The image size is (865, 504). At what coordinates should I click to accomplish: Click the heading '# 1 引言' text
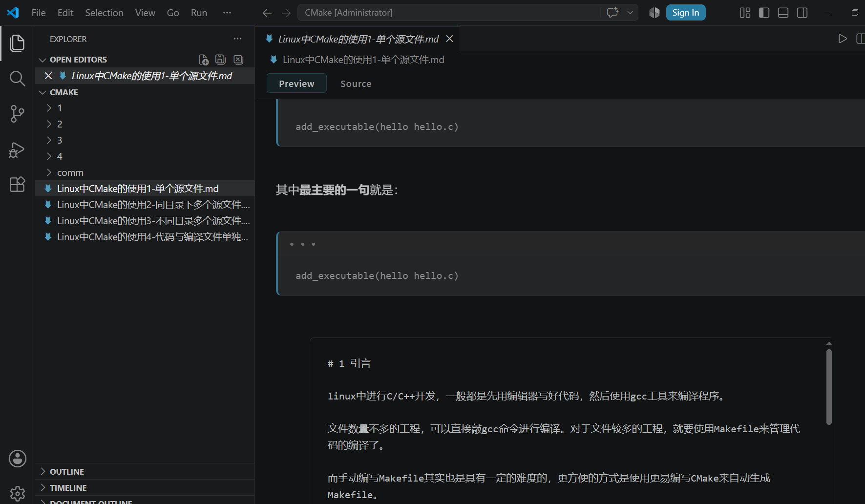(x=349, y=363)
